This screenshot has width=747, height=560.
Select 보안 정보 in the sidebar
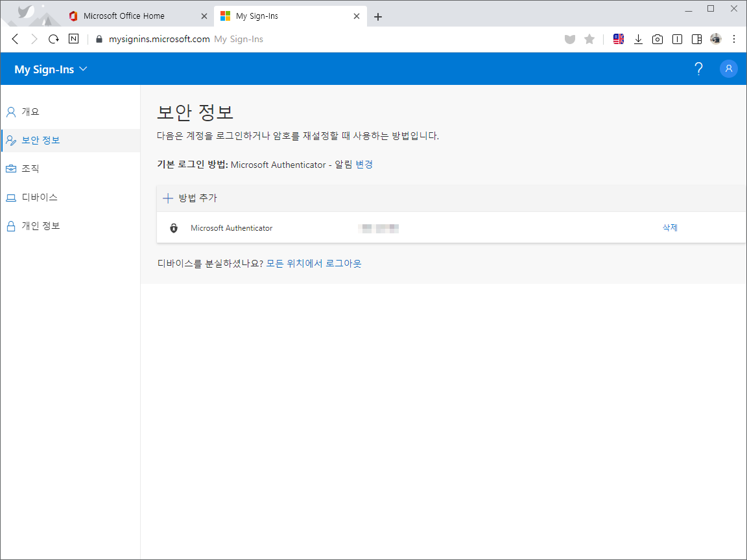click(71, 141)
